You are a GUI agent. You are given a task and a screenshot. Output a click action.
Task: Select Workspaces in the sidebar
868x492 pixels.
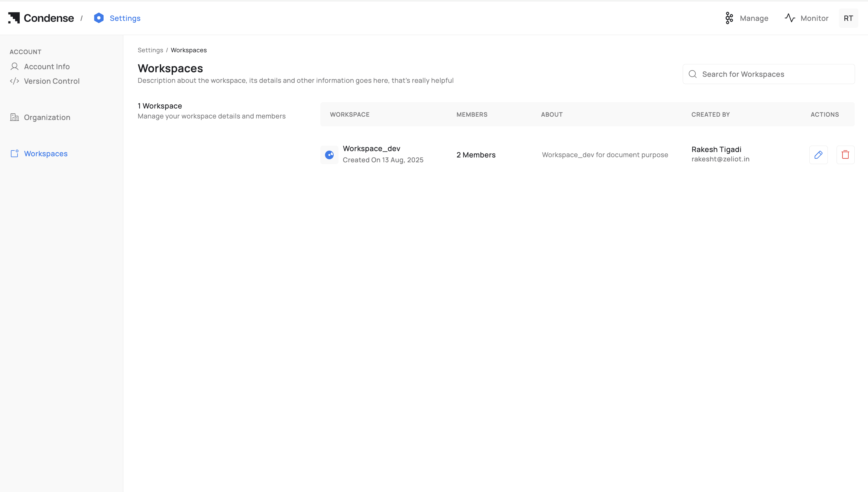[x=46, y=154]
